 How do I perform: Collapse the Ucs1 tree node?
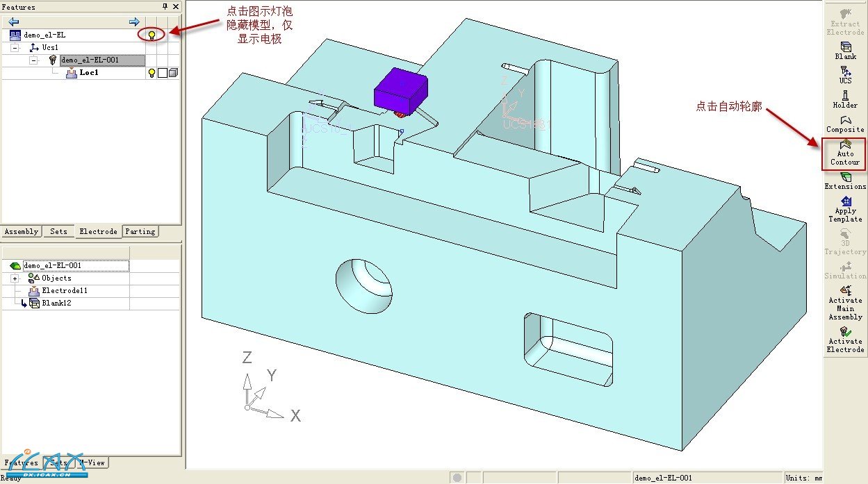15,48
